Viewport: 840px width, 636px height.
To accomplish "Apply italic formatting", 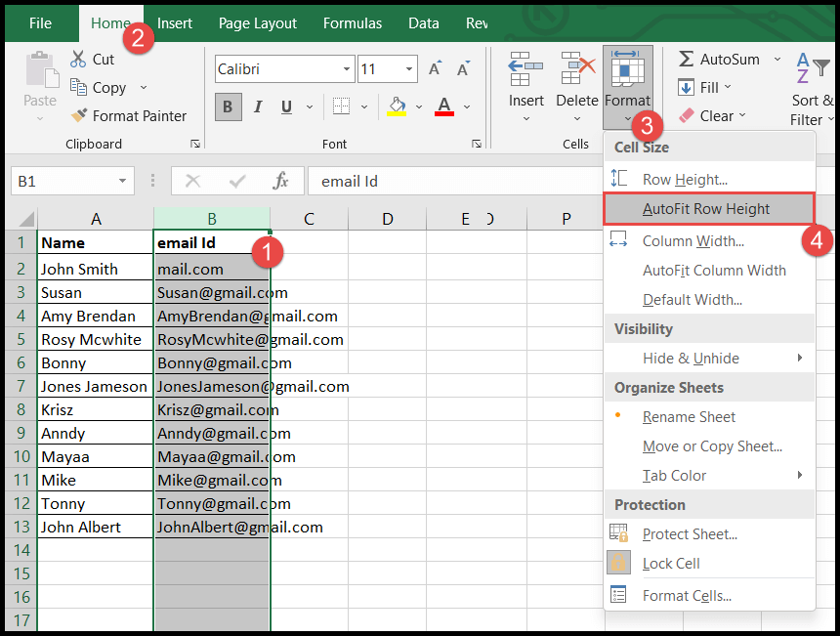I will [x=258, y=106].
